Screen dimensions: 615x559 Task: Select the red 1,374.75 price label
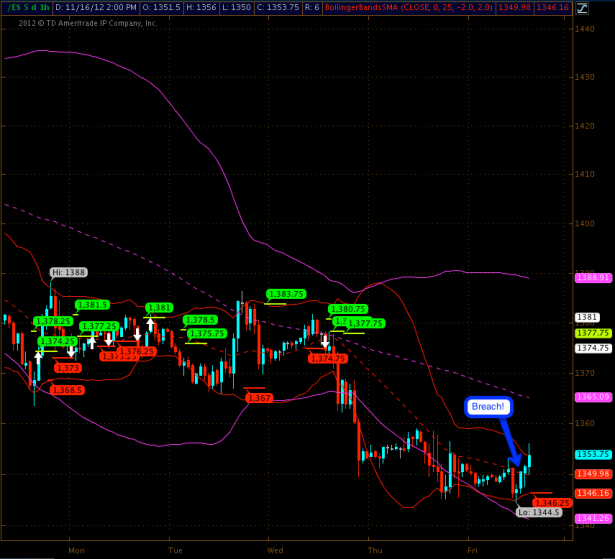coord(328,358)
